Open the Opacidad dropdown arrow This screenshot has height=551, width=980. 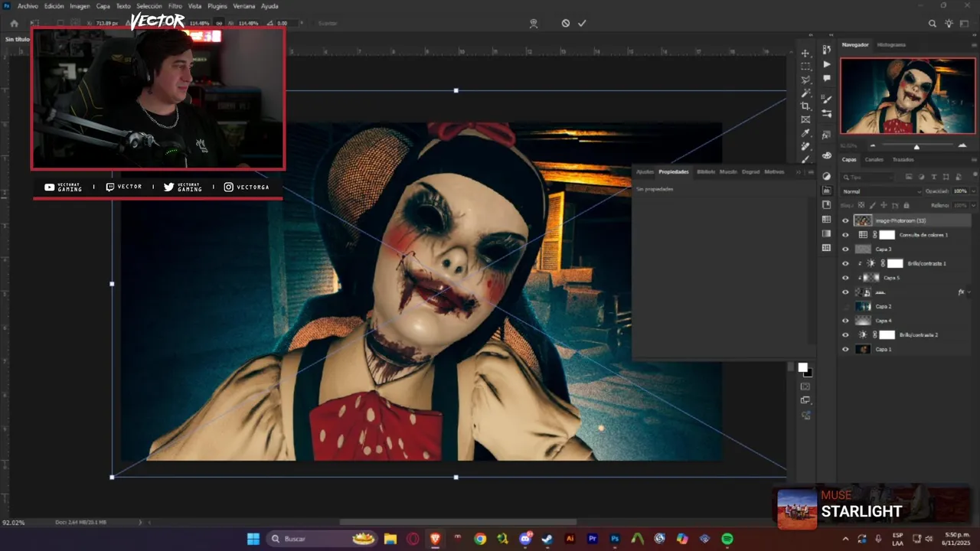pos(973,191)
